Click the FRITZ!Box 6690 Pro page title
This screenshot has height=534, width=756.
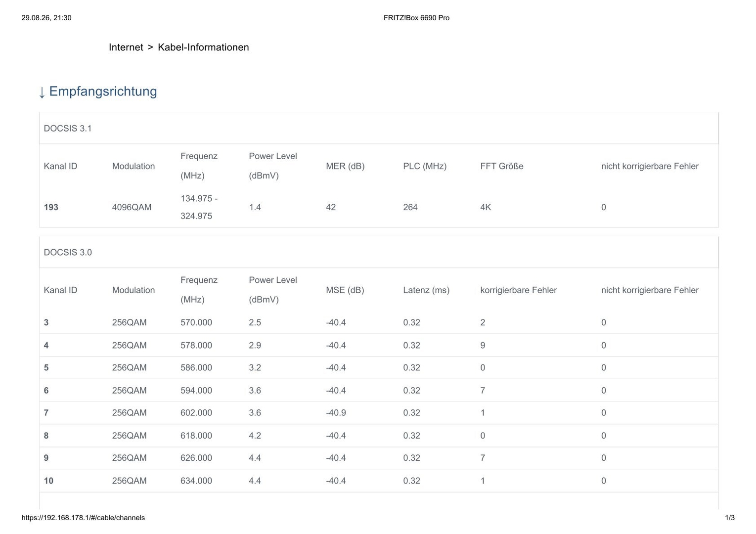tap(416, 18)
